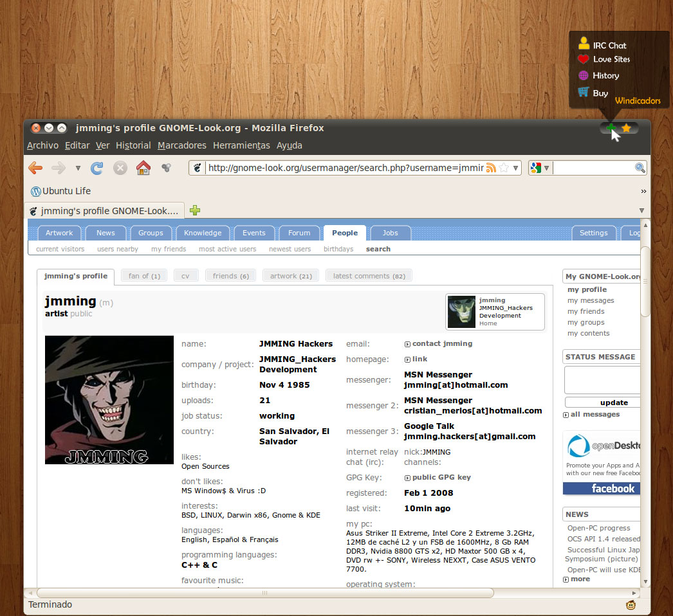Open Love Sites heart entry
This screenshot has height=616, width=673.
[604, 59]
